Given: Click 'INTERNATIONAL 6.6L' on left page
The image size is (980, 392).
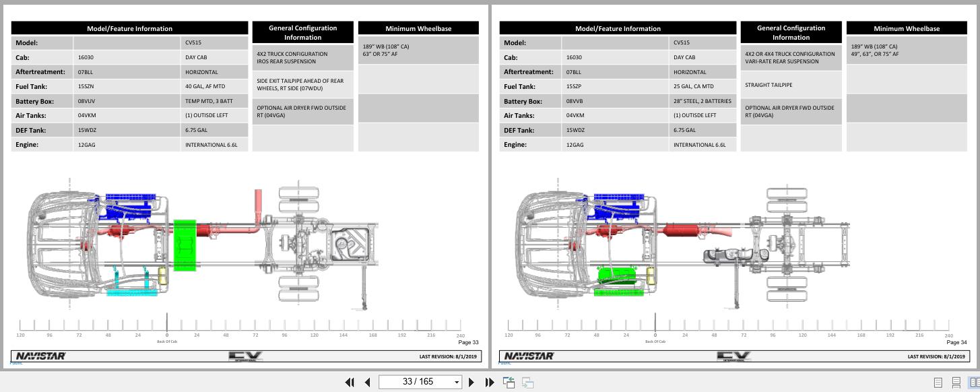Looking at the screenshot, I should click(x=211, y=145).
